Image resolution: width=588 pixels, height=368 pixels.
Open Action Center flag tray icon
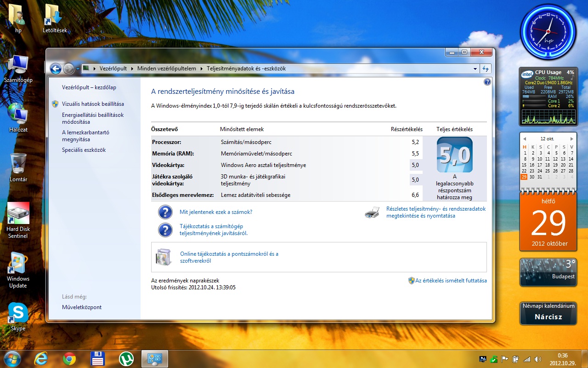pyautogui.click(x=504, y=359)
